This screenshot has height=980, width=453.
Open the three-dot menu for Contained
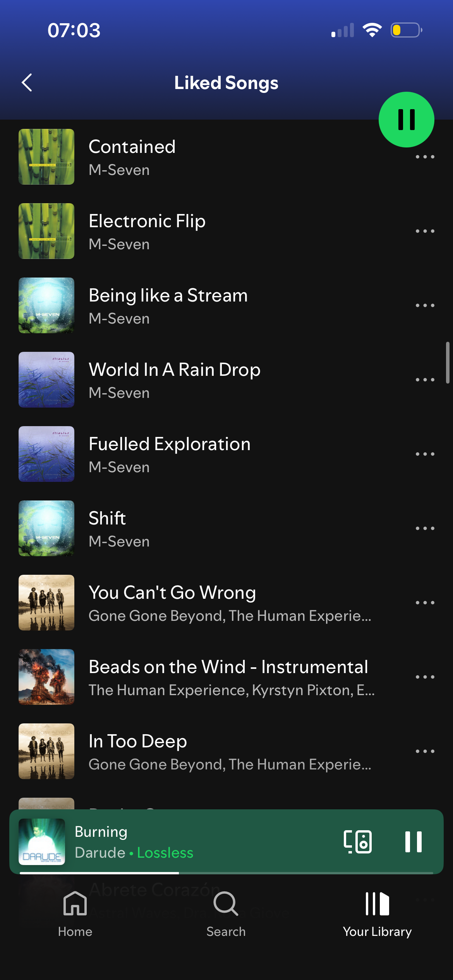click(425, 157)
